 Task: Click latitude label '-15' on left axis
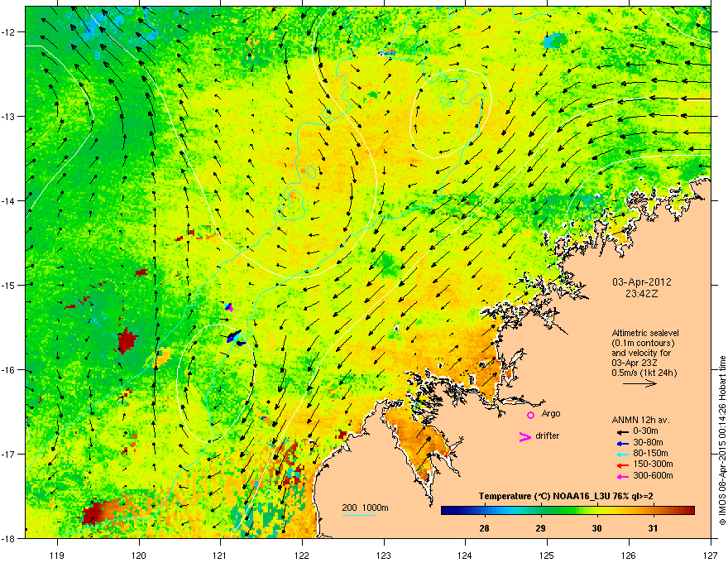click(9, 285)
